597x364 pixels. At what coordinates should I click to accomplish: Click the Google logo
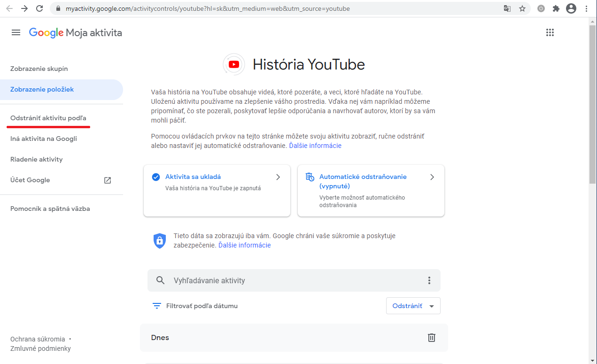[46, 32]
